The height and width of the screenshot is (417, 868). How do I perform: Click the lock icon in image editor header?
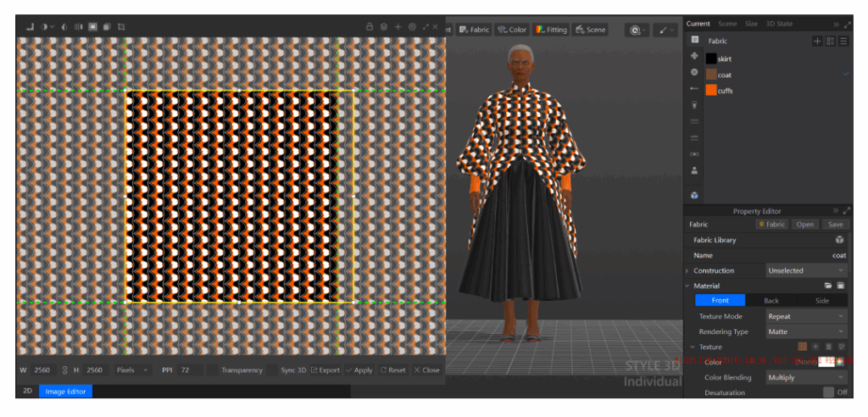click(x=370, y=26)
